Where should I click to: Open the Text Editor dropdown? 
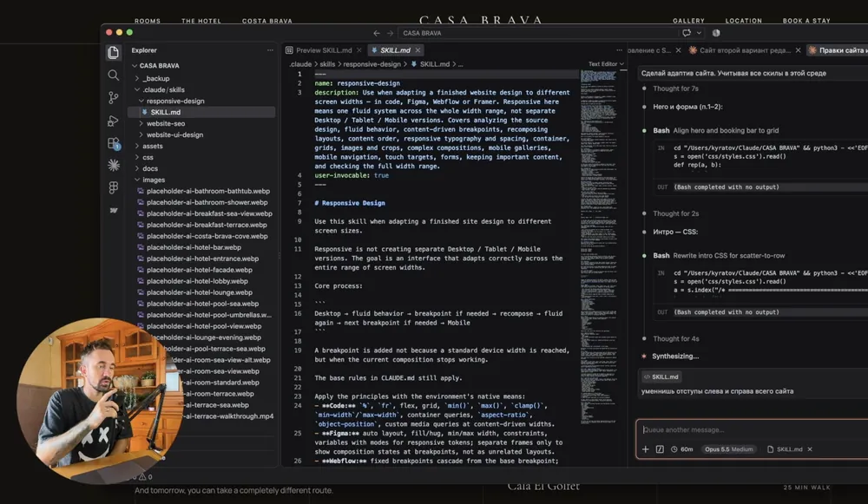(606, 64)
